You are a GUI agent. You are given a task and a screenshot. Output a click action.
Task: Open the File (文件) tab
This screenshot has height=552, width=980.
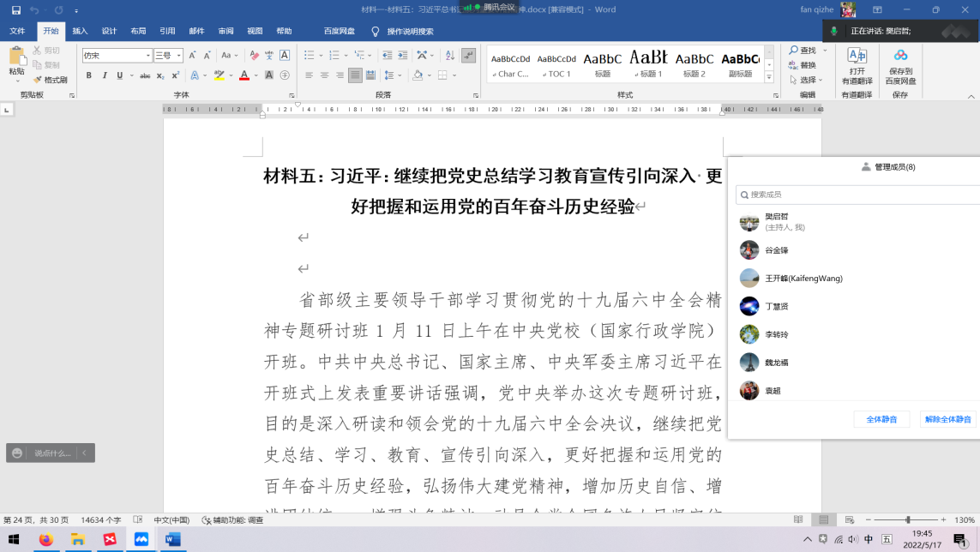pos(17,31)
